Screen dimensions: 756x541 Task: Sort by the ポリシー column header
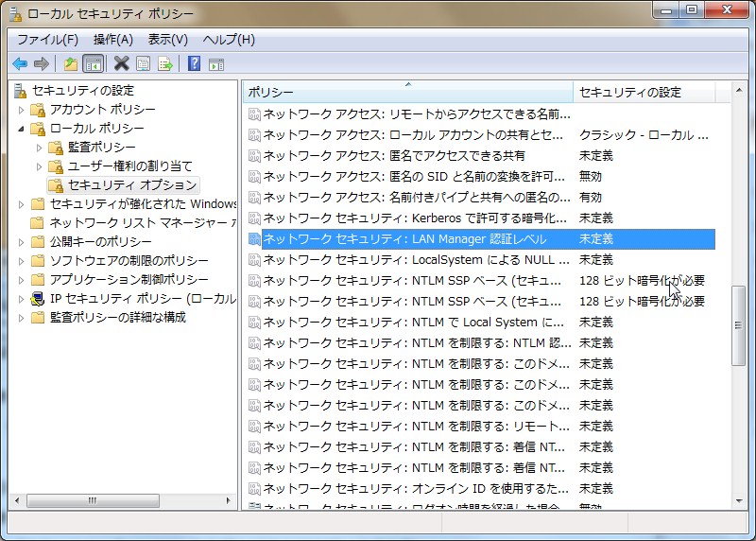[408, 92]
